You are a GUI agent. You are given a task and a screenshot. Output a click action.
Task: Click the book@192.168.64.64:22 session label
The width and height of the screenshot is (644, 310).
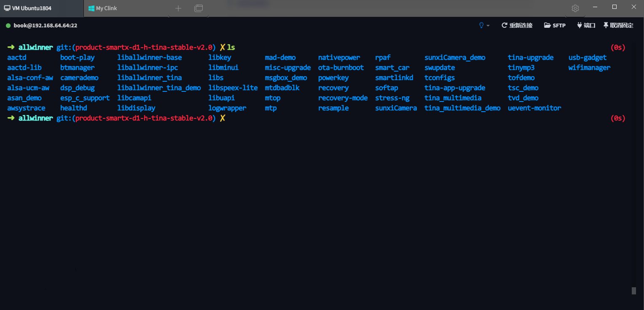pyautogui.click(x=45, y=25)
